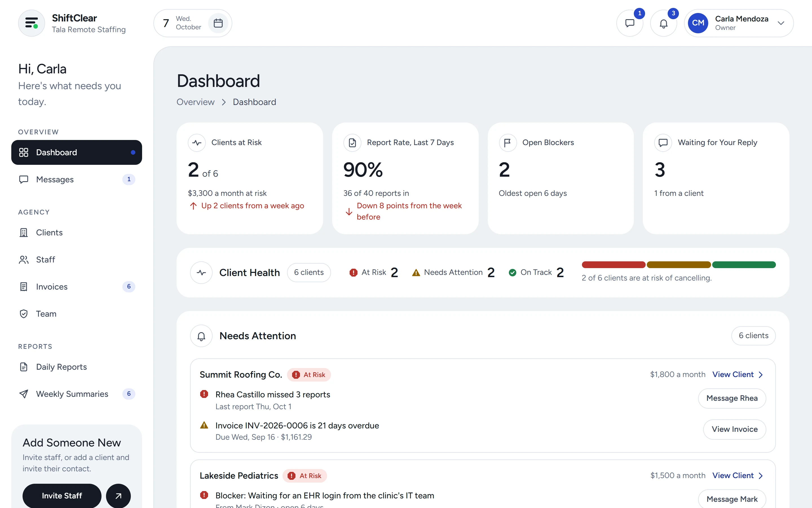812x508 pixels.
Task: Click the 6 clients pill in Client Health
Action: pyautogui.click(x=309, y=272)
